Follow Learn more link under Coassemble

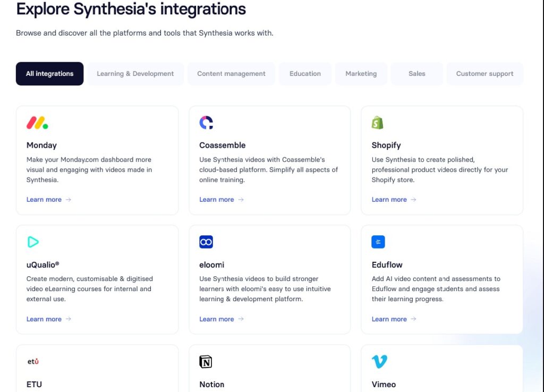(x=217, y=200)
